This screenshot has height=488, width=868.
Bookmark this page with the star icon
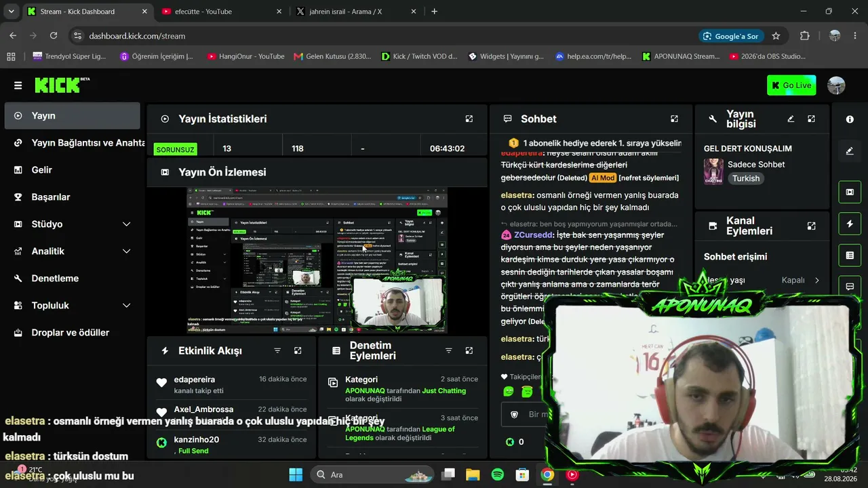point(776,36)
